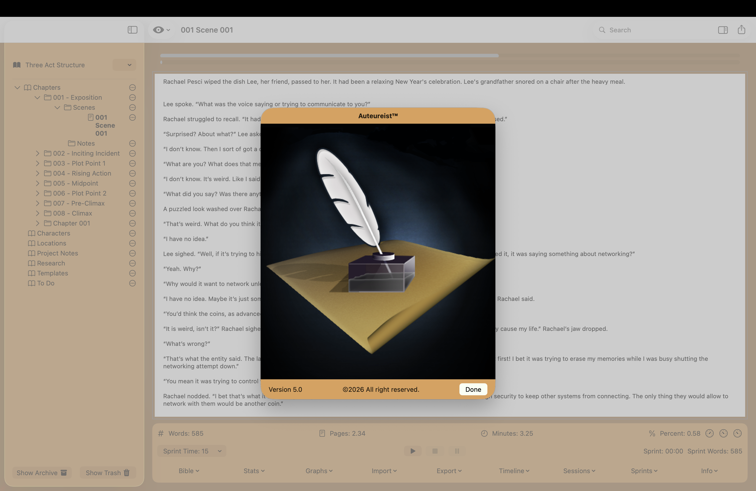Open the eye view options menu
The image size is (756, 491).
coord(161,30)
